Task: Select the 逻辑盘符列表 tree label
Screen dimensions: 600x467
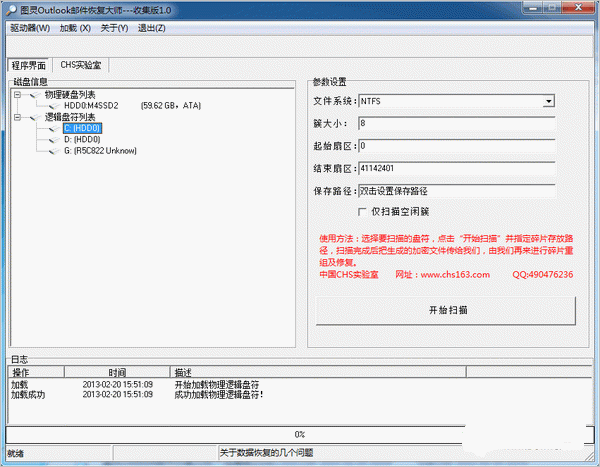Action: tap(70, 117)
